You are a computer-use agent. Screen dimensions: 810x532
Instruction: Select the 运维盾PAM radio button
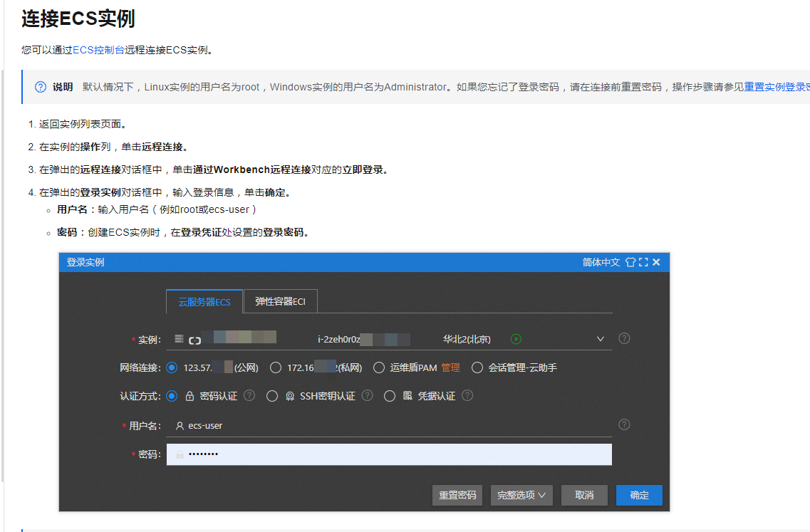[x=379, y=367]
